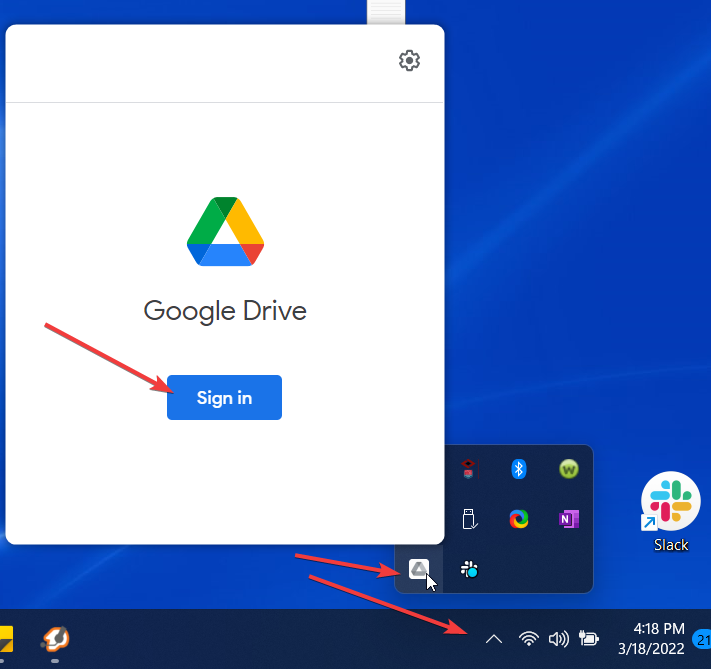
Task: Click the date 3/18/2022 in taskbar
Action: 651,649
